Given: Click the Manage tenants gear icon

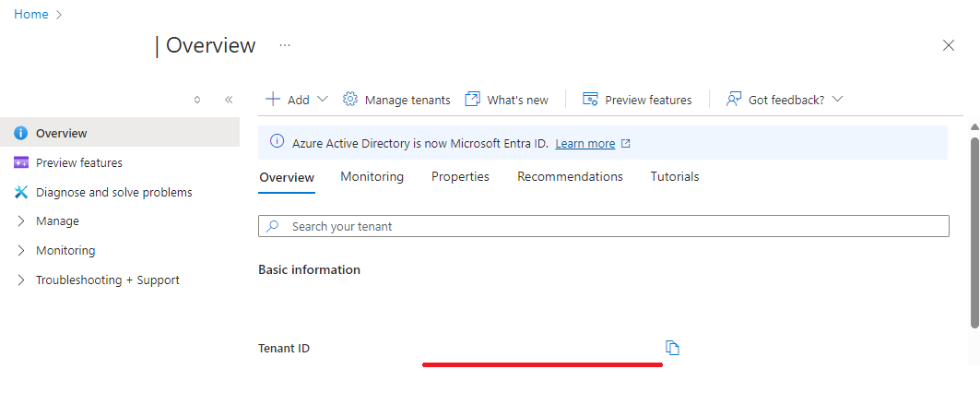Looking at the screenshot, I should [x=350, y=100].
